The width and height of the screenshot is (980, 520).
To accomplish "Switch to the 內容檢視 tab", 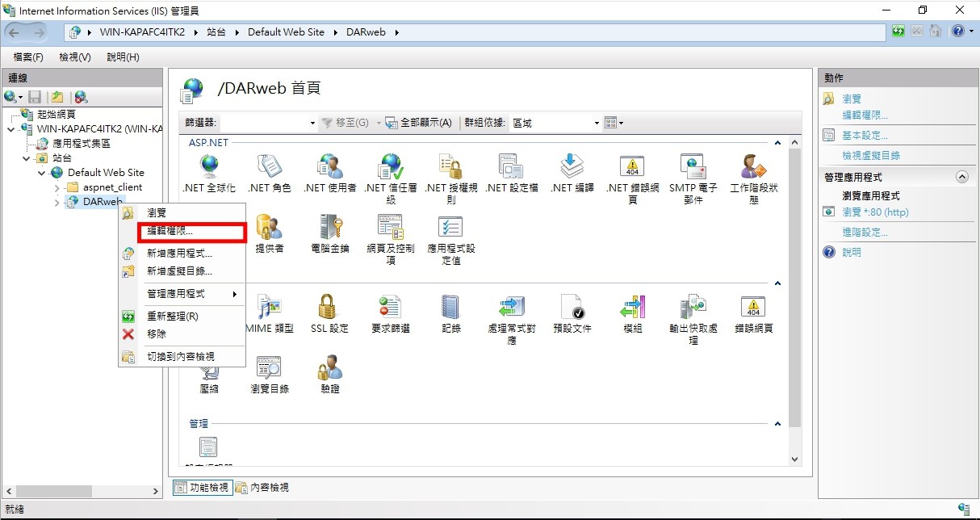I will 262,487.
